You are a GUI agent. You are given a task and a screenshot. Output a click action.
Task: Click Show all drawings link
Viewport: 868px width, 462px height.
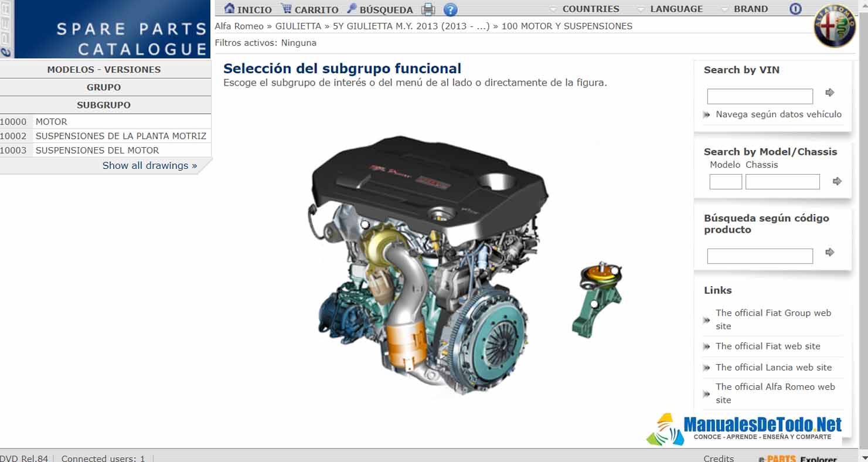point(149,165)
